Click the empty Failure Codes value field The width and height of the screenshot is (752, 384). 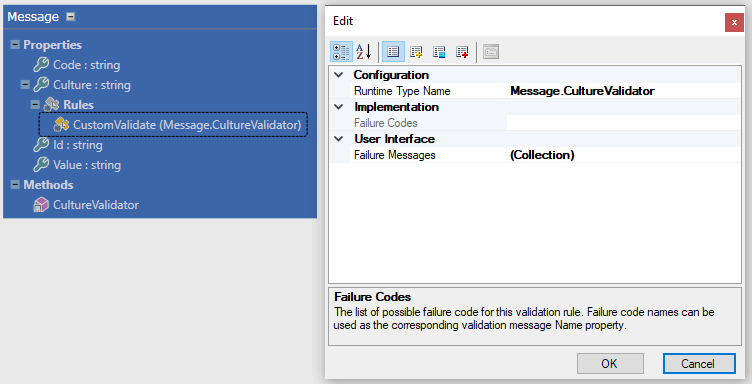(623, 123)
